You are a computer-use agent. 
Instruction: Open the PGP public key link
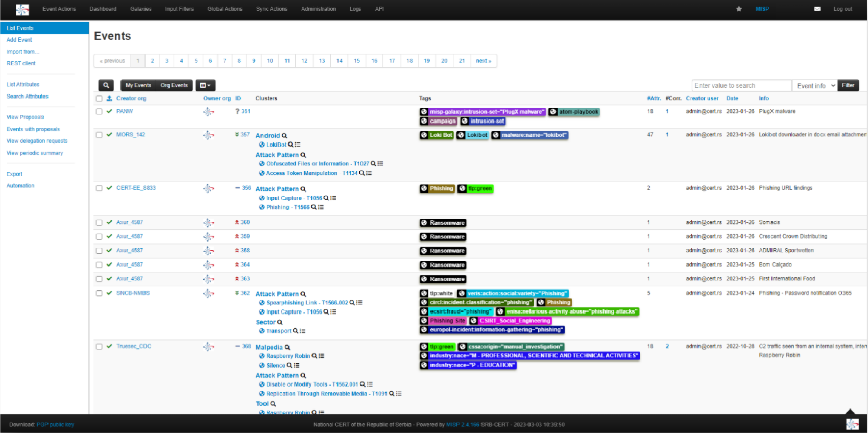pyautogui.click(x=55, y=425)
